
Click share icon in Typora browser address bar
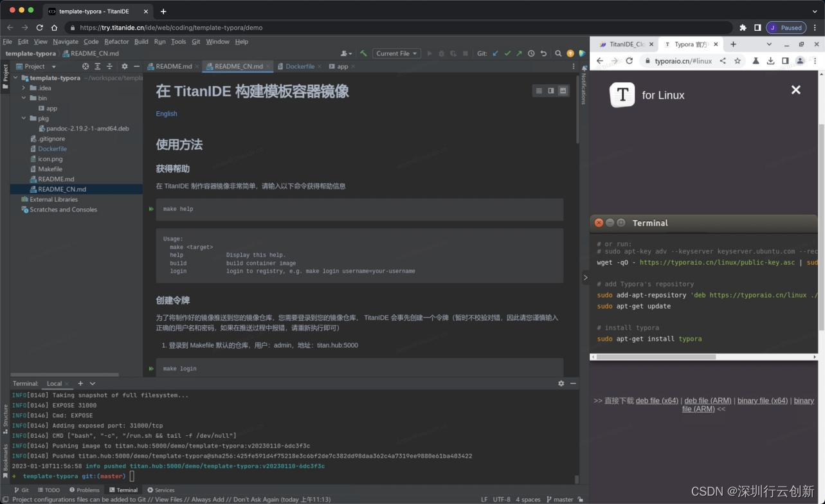[x=723, y=60]
